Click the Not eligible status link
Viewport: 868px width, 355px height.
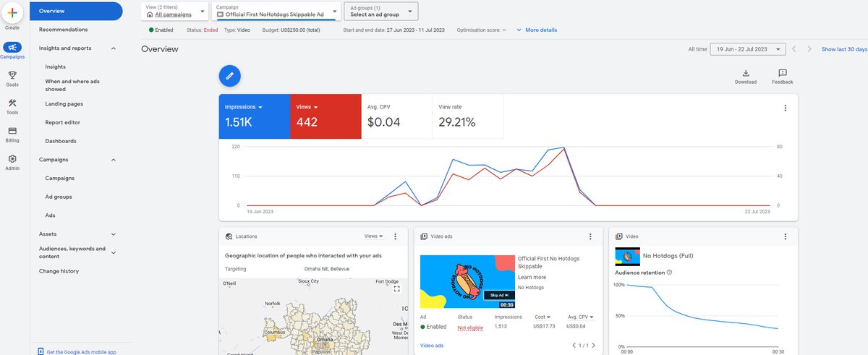(469, 327)
